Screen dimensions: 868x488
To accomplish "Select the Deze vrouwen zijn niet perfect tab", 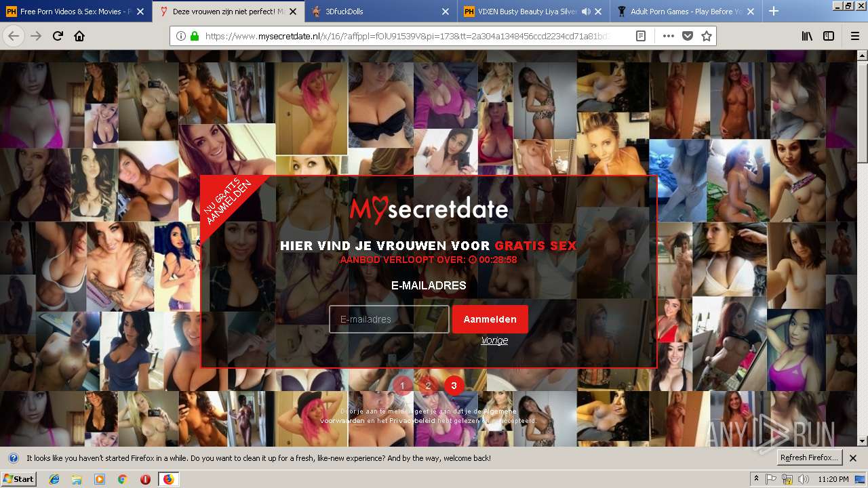I will tap(228, 12).
